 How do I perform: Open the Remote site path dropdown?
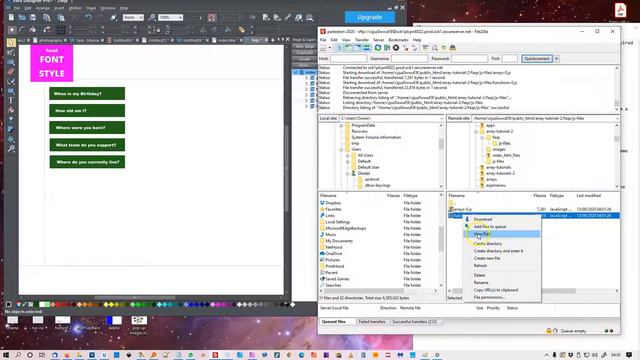coord(617,118)
